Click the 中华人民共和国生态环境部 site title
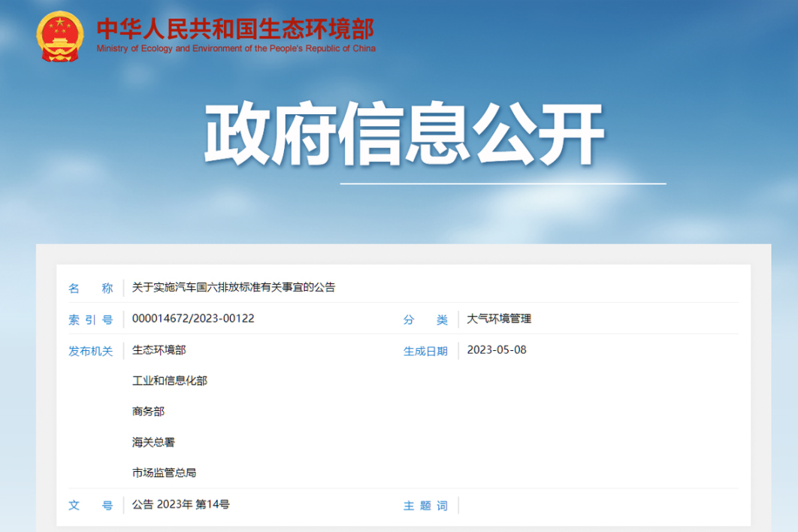 tap(235, 29)
